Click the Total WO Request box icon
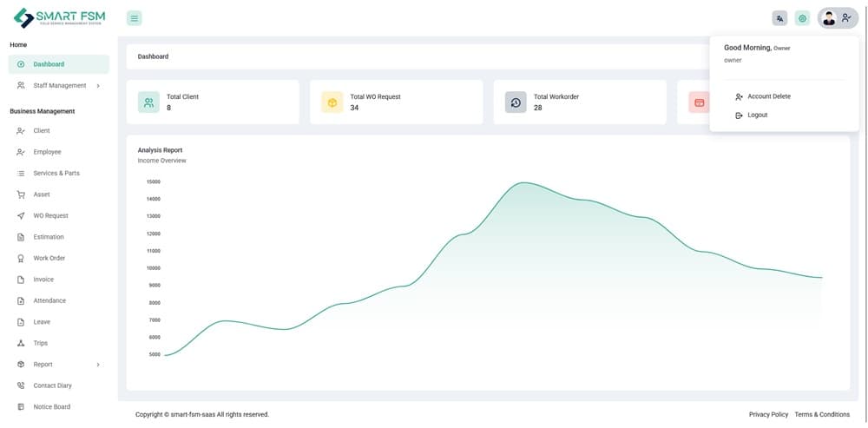The image size is (868, 428). point(332,102)
